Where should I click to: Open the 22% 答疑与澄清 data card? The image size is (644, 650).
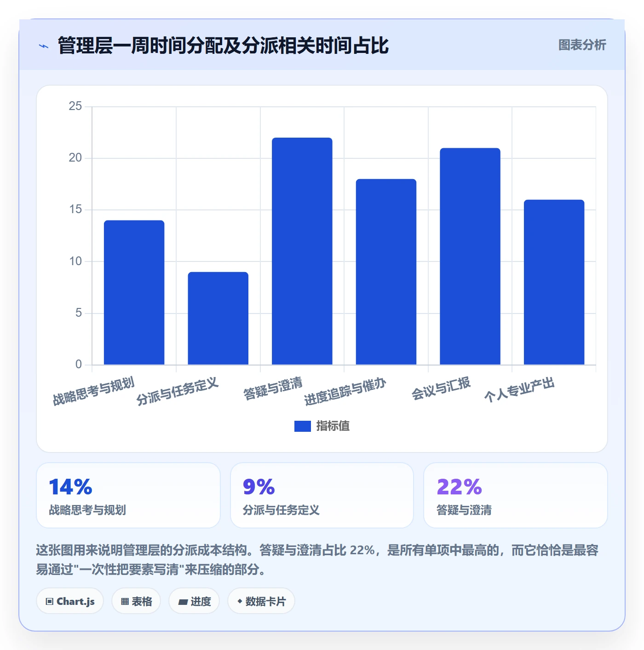[516, 495]
